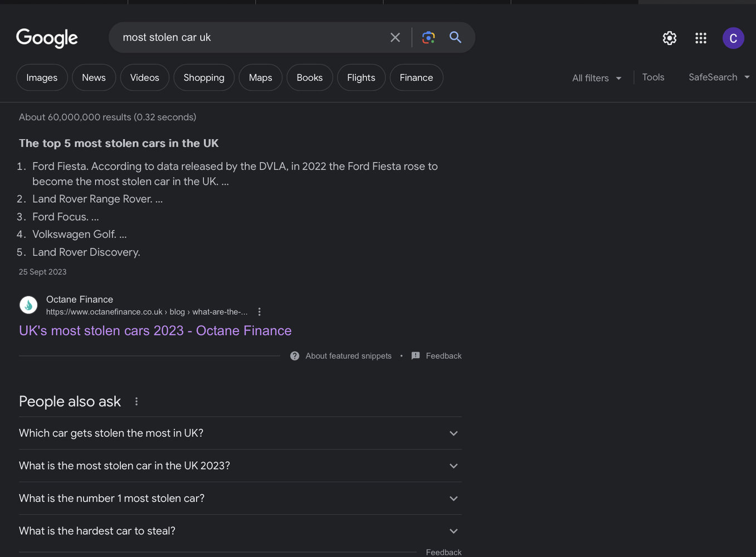Viewport: 756px width, 557px height.
Task: Click the 'Land Rover Discovery' list item
Action: [x=86, y=252]
